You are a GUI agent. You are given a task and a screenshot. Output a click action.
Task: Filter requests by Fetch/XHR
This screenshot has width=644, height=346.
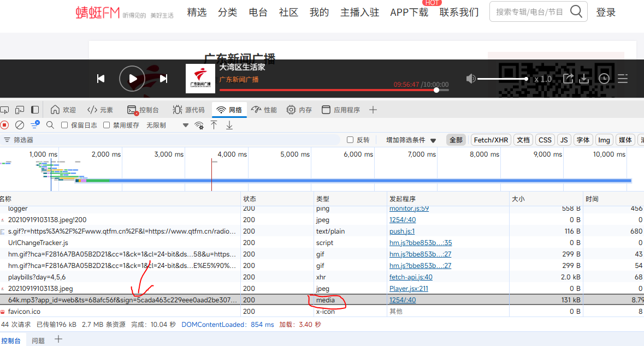click(x=491, y=140)
